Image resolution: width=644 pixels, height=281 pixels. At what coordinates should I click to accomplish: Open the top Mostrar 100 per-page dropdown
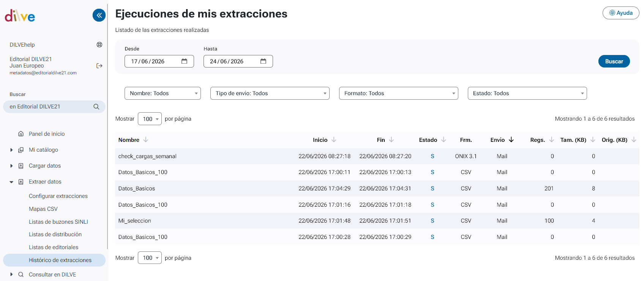(150, 119)
